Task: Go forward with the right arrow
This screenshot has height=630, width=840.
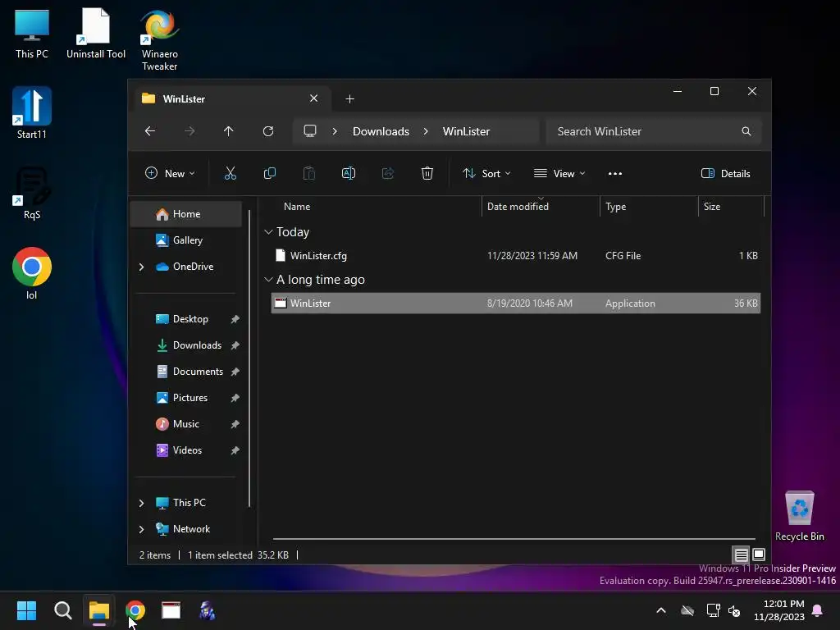Action: [x=189, y=131]
